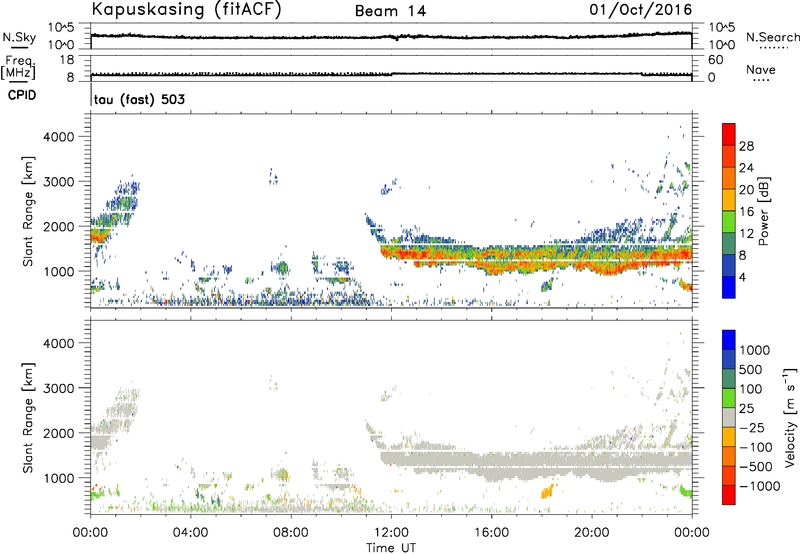Click the tau (fast) 503 text
Image resolution: width=800 pixels, height=554 pixels.
coord(139,99)
